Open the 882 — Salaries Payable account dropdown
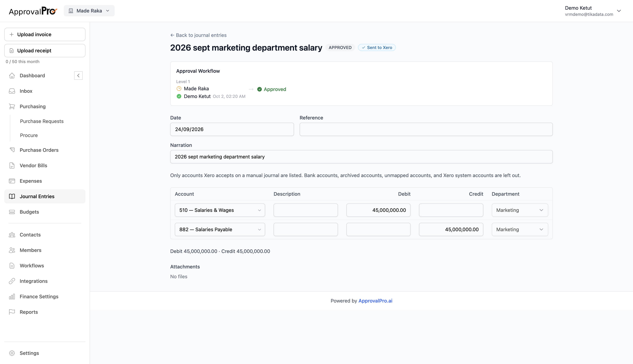Screen dimensions: 633x364 tap(220, 229)
